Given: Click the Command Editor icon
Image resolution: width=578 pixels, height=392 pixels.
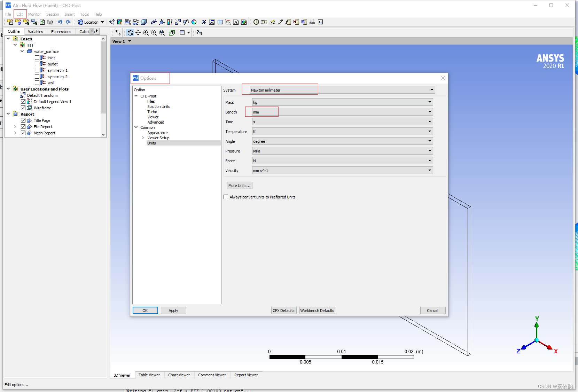Looking at the screenshot, I should point(320,22).
